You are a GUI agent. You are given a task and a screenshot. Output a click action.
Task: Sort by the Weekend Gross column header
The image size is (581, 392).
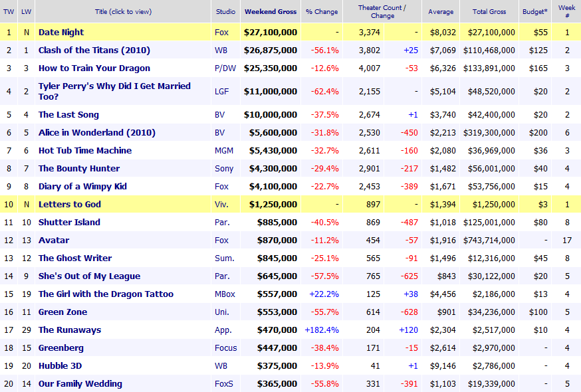tap(271, 11)
